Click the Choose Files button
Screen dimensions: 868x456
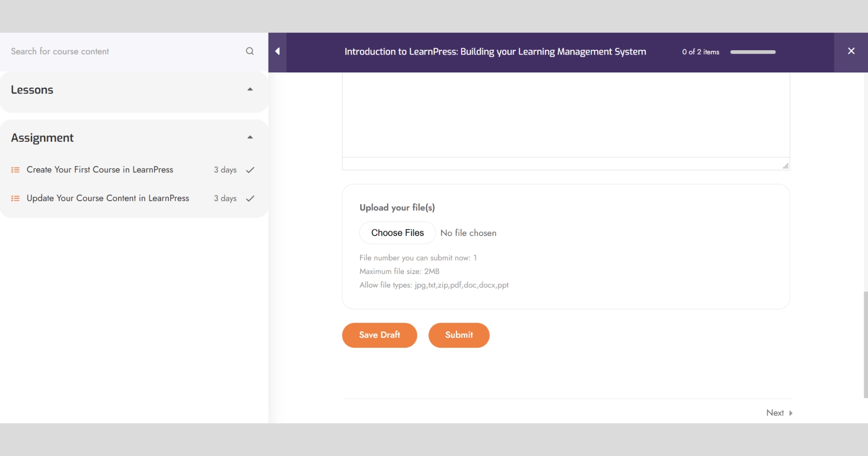click(x=397, y=233)
